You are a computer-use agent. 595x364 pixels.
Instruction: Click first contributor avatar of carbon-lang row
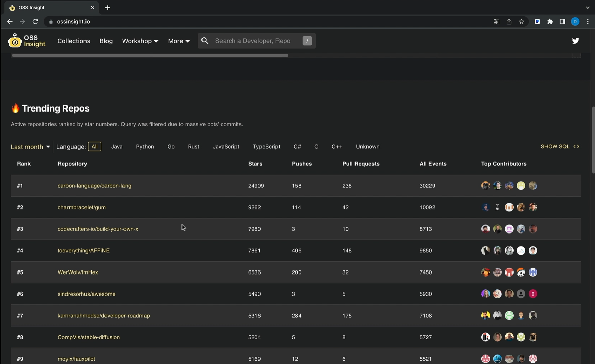pyautogui.click(x=485, y=186)
